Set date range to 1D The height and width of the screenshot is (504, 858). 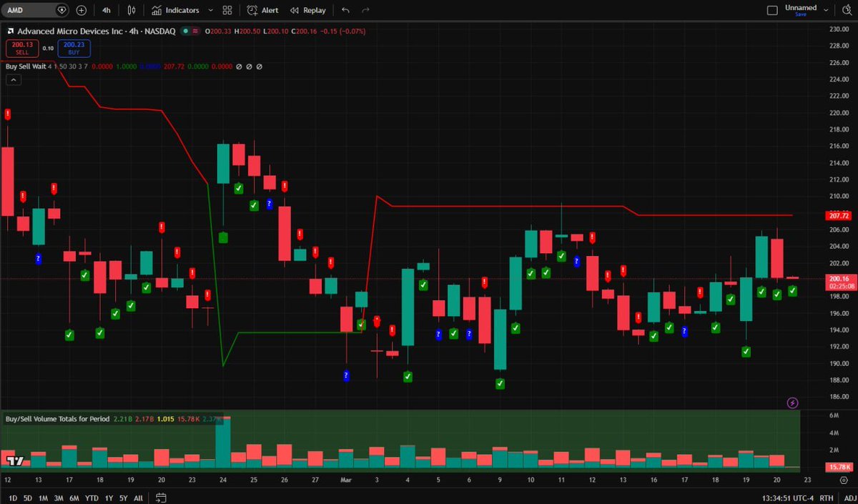(x=13, y=498)
